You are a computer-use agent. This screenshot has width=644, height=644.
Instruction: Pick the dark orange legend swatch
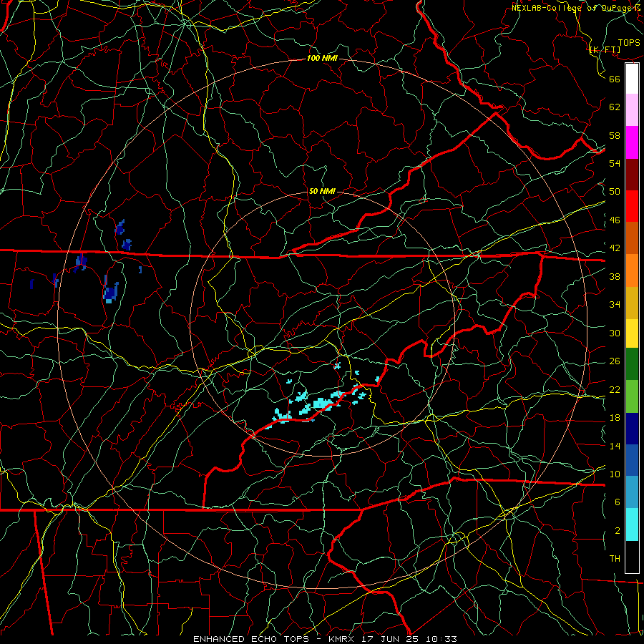point(632,238)
